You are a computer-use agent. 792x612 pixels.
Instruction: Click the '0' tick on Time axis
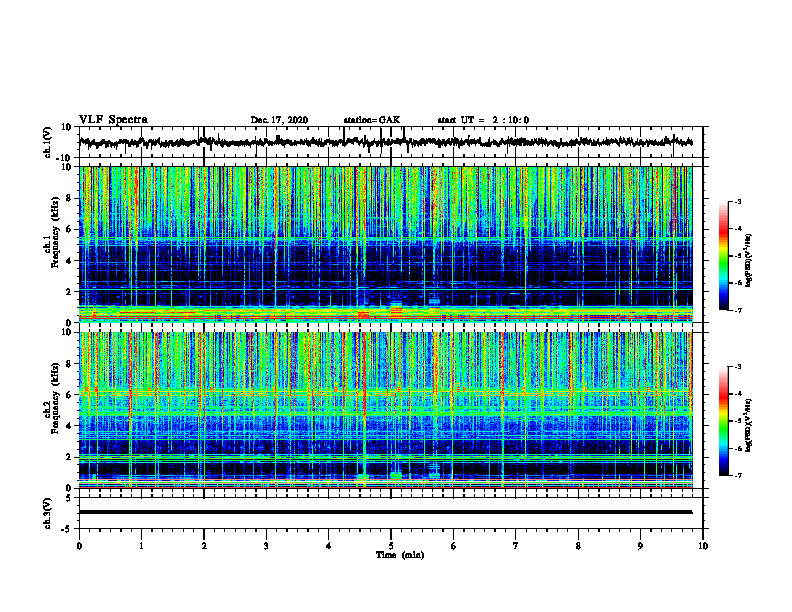coord(79,546)
